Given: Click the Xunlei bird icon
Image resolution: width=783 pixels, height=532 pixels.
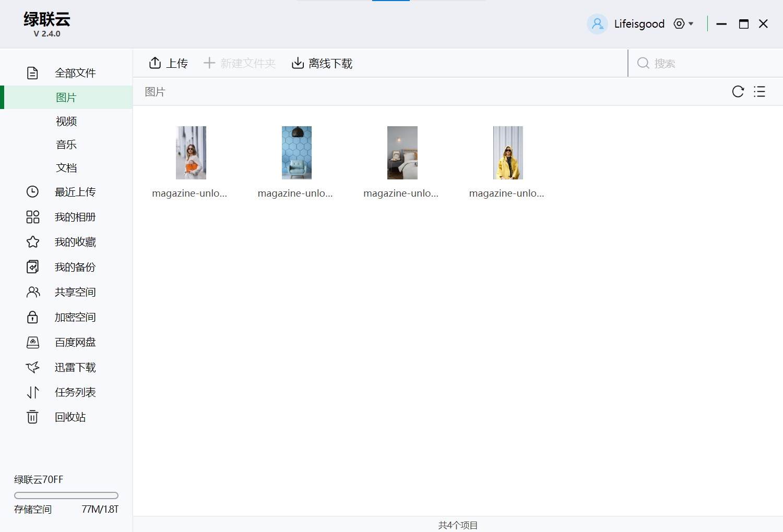Looking at the screenshot, I should coord(32,367).
